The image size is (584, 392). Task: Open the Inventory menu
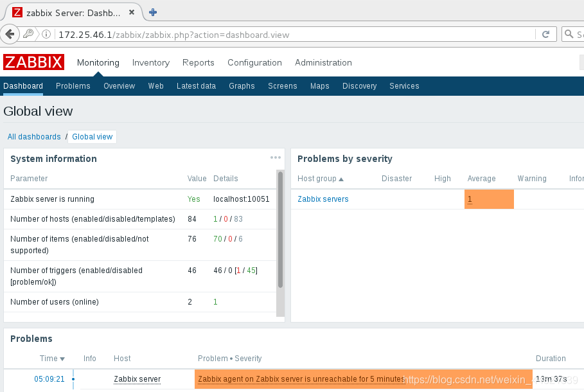pos(150,62)
